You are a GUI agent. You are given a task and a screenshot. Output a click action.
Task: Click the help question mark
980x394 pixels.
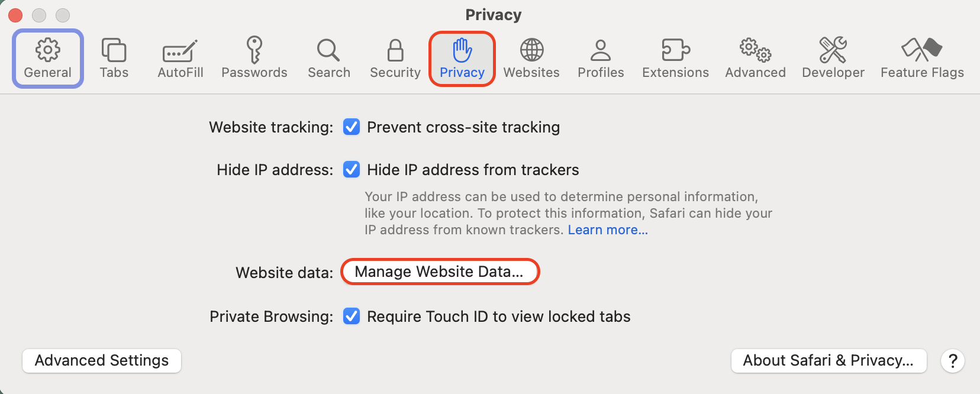tap(953, 360)
